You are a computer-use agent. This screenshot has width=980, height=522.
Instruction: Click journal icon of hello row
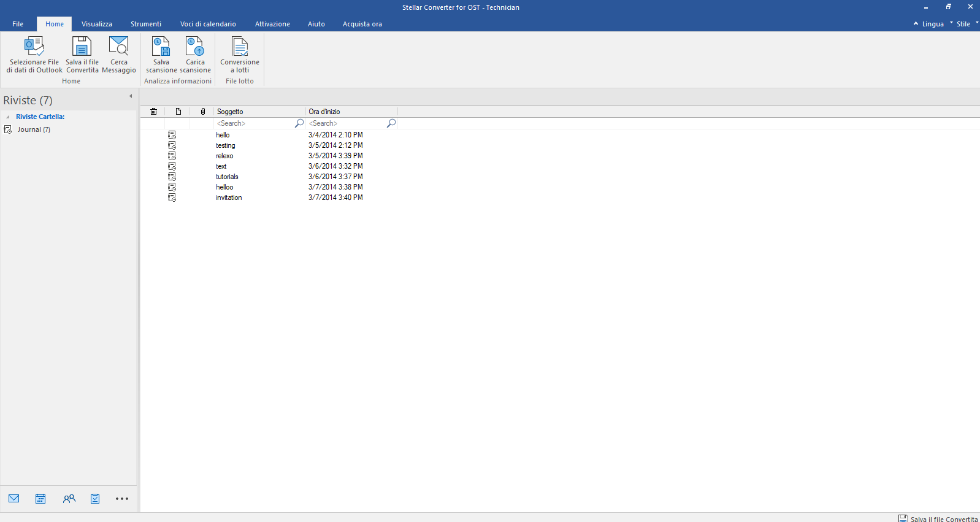172,135
